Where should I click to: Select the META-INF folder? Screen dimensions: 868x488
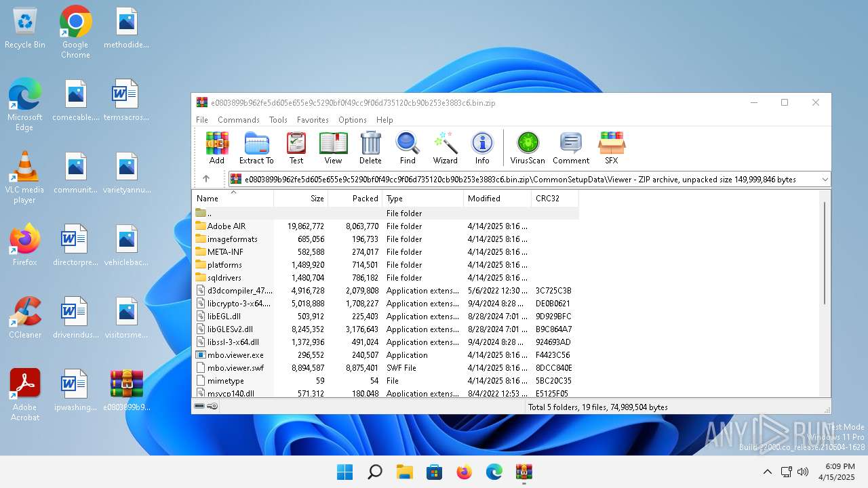386,251
